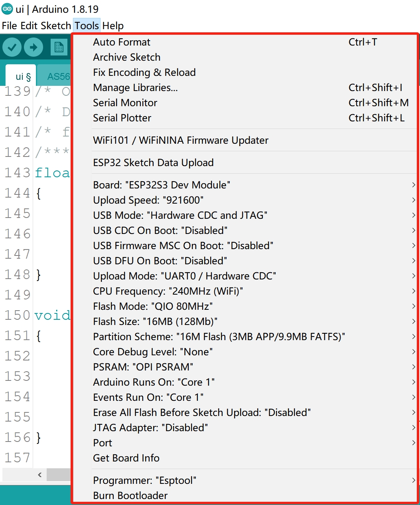420x505 pixels.
Task: Open WiFi101 / WiFiNINA Firmware Updater
Action: [x=245, y=140]
